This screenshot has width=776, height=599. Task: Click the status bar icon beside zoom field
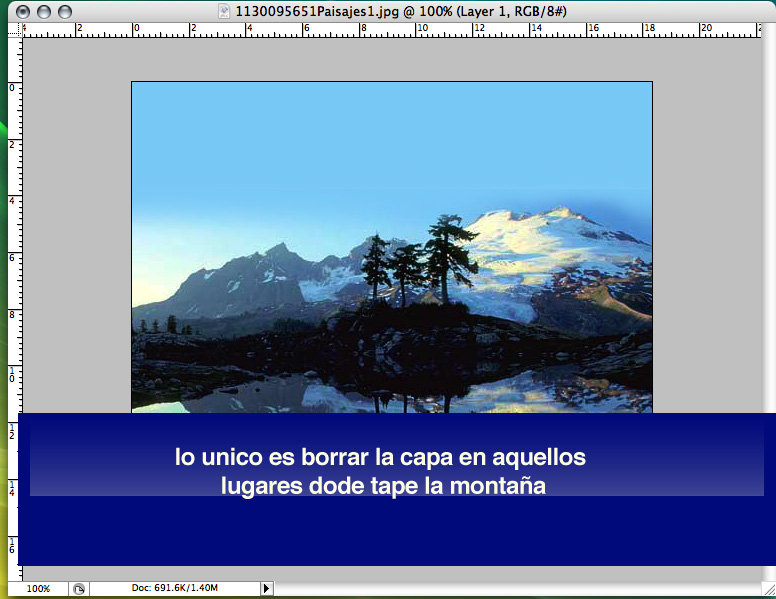80,589
